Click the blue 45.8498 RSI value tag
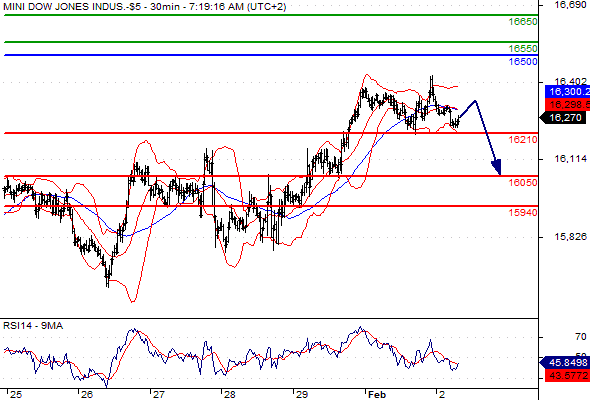This screenshot has width=590, height=400. [x=564, y=363]
